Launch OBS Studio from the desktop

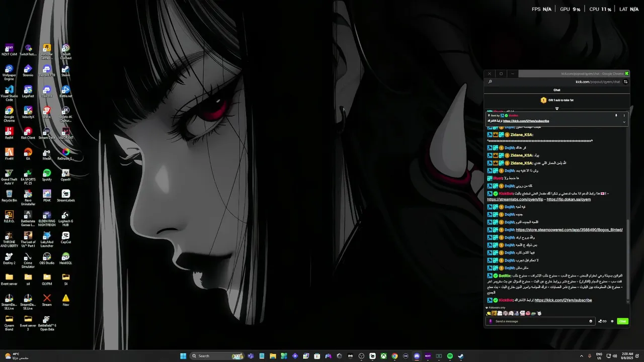point(47,258)
